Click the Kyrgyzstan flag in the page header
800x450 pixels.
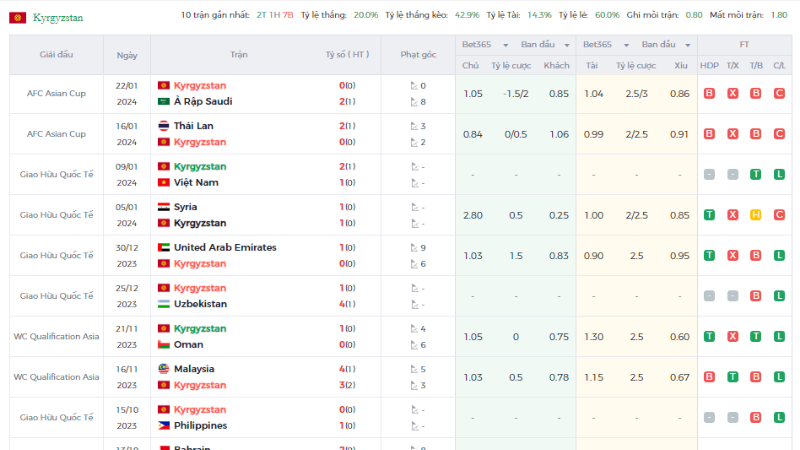[17, 18]
